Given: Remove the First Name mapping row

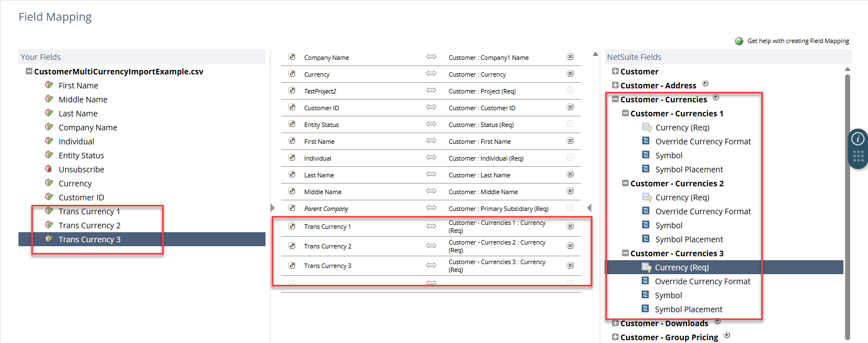Looking at the screenshot, I should [570, 141].
